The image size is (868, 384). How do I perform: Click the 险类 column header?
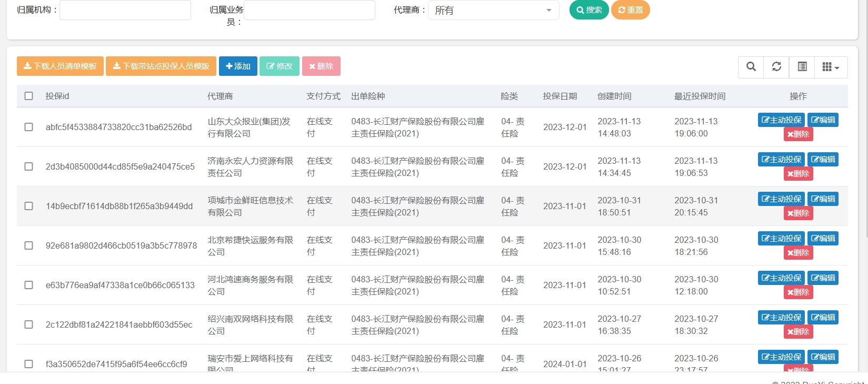coord(510,96)
